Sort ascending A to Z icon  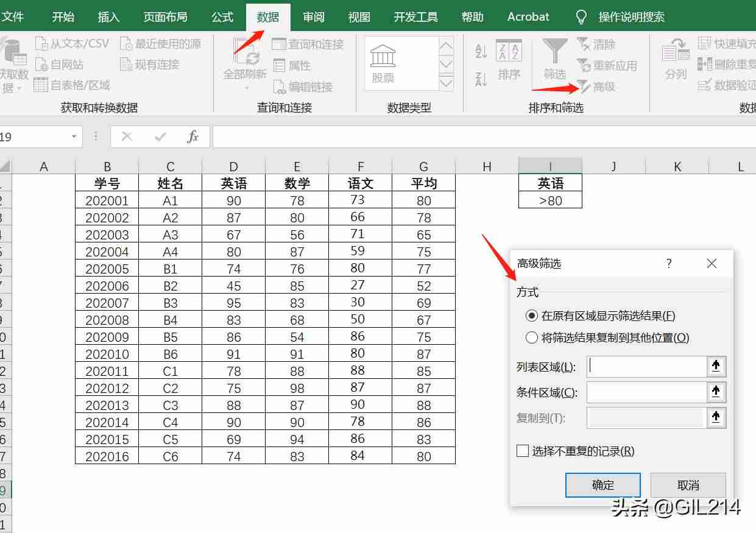click(x=481, y=51)
